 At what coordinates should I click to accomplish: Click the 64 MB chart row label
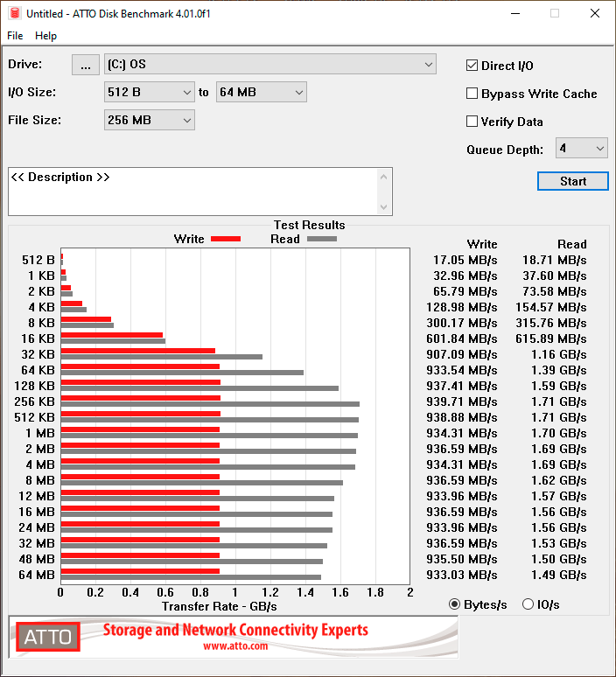pyautogui.click(x=37, y=576)
